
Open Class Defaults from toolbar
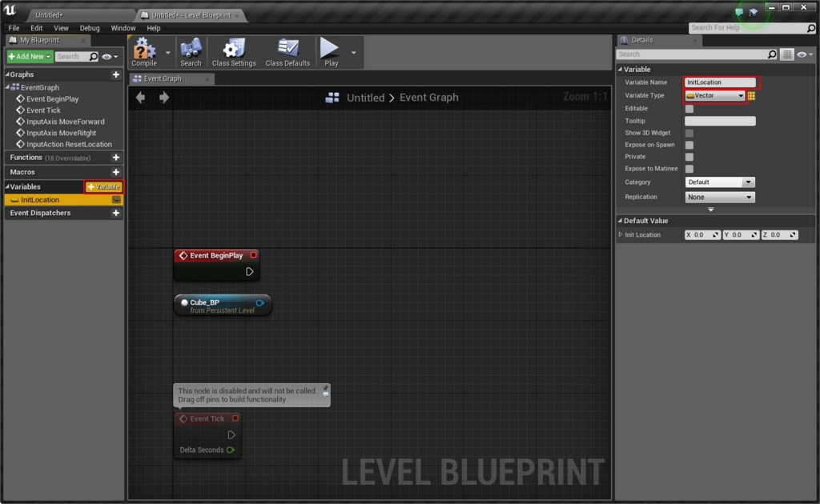pos(287,52)
